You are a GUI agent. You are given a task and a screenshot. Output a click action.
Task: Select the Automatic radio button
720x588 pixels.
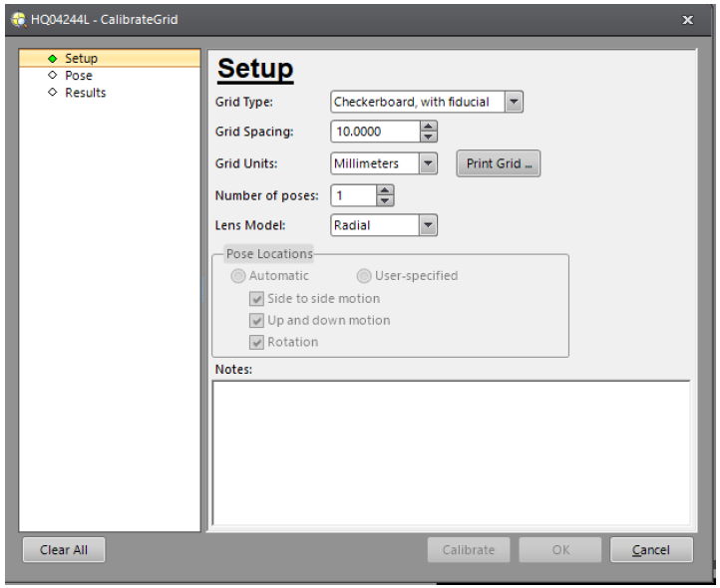[x=238, y=276]
